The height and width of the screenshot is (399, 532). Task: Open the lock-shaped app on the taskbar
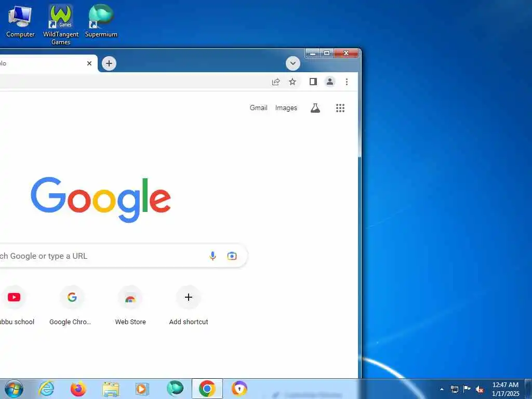(x=239, y=389)
